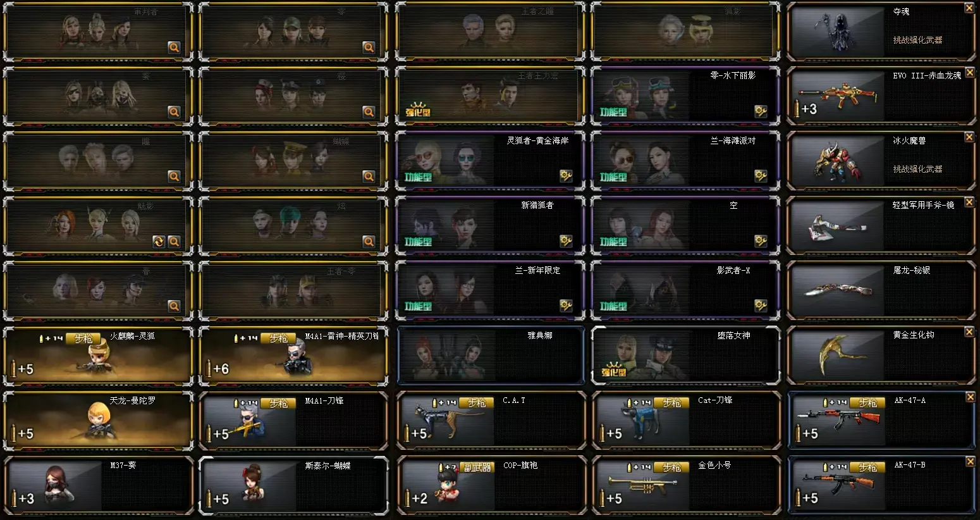Screen dimensions: 980x520
Task: Click the magnifier icon on 蝴蝶 card
Action: pyautogui.click(x=369, y=176)
